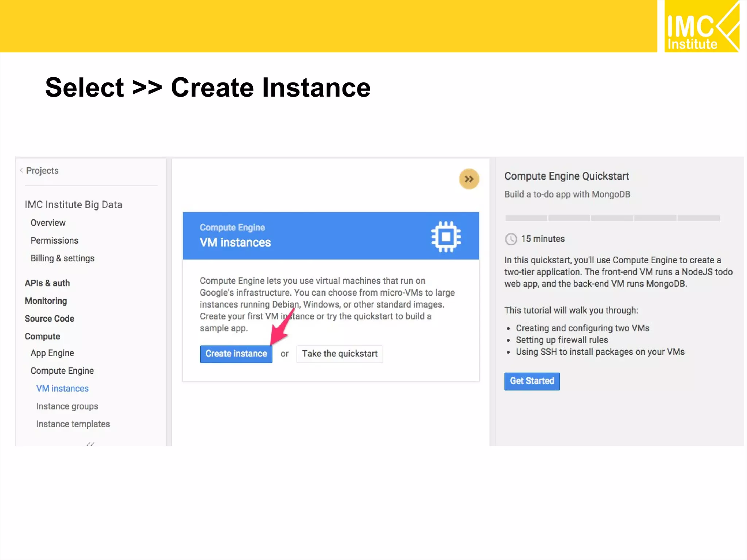Click the clock icon beside 15 minutes

[x=511, y=239]
